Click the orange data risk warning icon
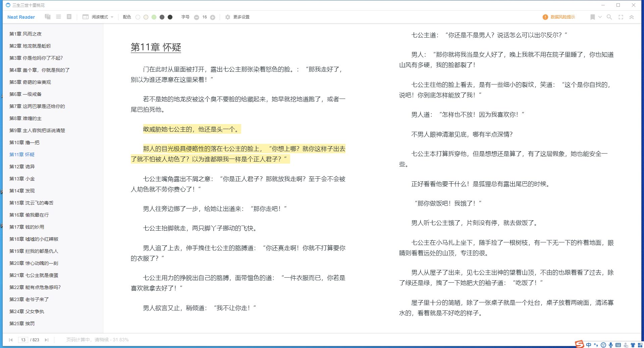This screenshot has width=644, height=348. click(x=545, y=17)
